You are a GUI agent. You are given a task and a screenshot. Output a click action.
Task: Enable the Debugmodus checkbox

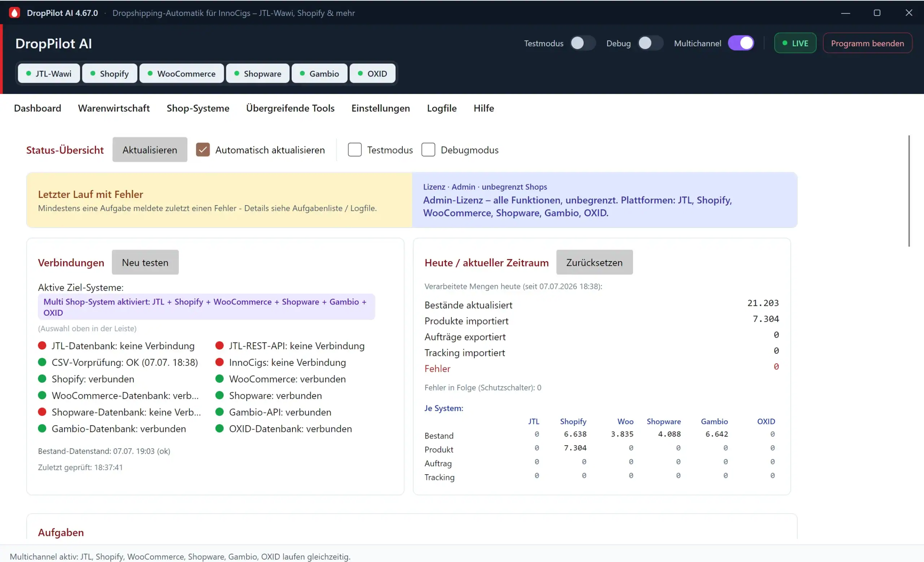(x=428, y=150)
